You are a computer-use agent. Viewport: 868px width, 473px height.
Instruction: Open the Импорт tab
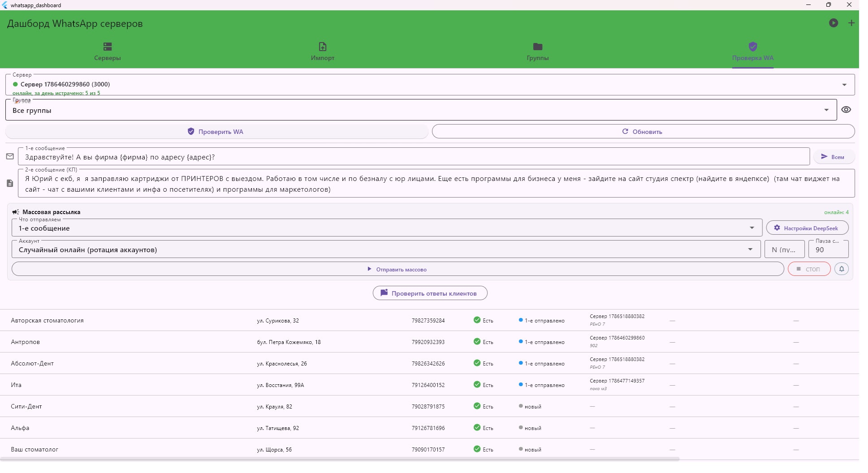[323, 52]
